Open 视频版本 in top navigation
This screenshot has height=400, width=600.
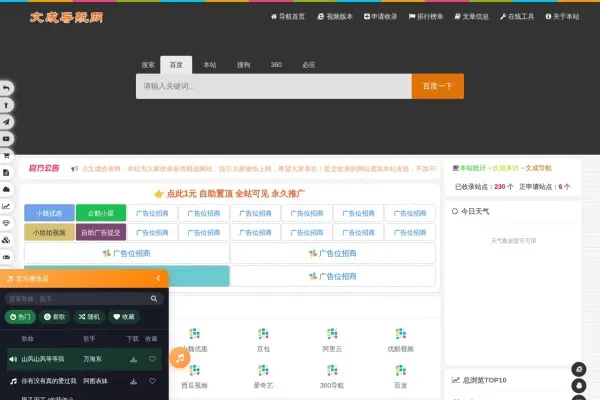tap(335, 16)
